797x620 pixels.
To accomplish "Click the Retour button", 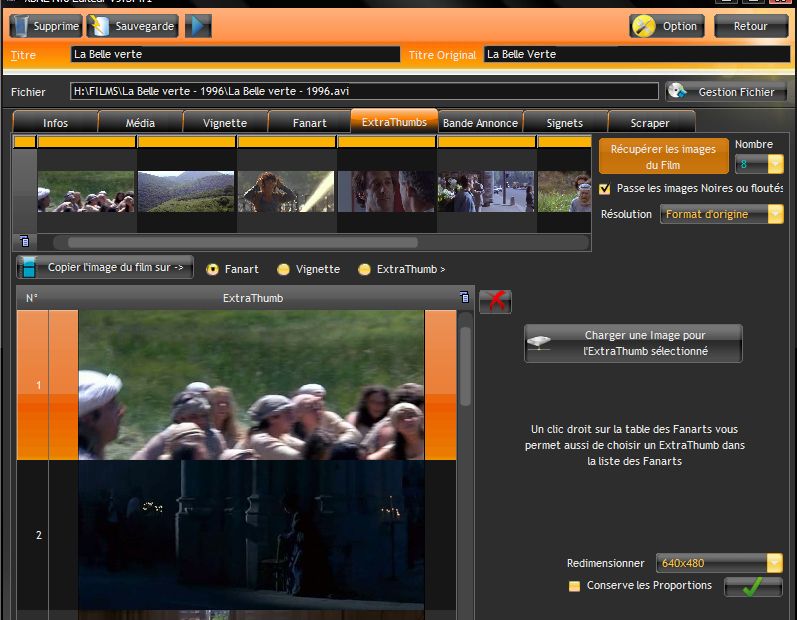I will coord(751,26).
